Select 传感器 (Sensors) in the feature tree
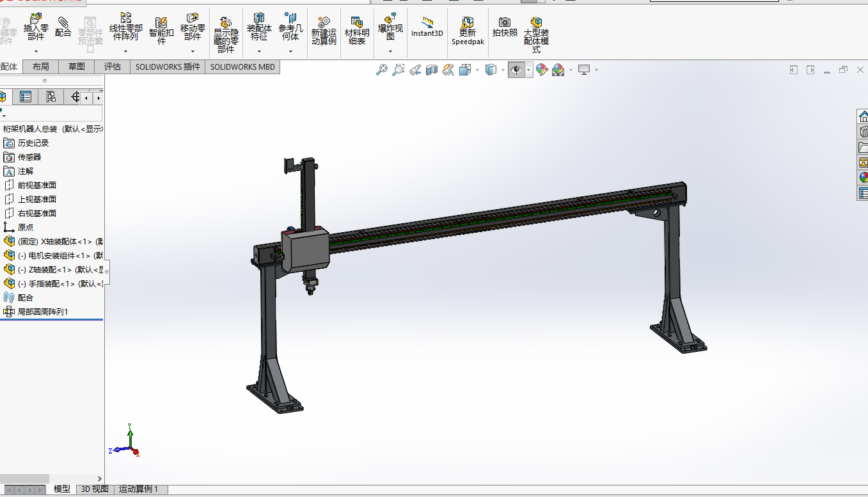This screenshot has width=868, height=497. [x=29, y=157]
